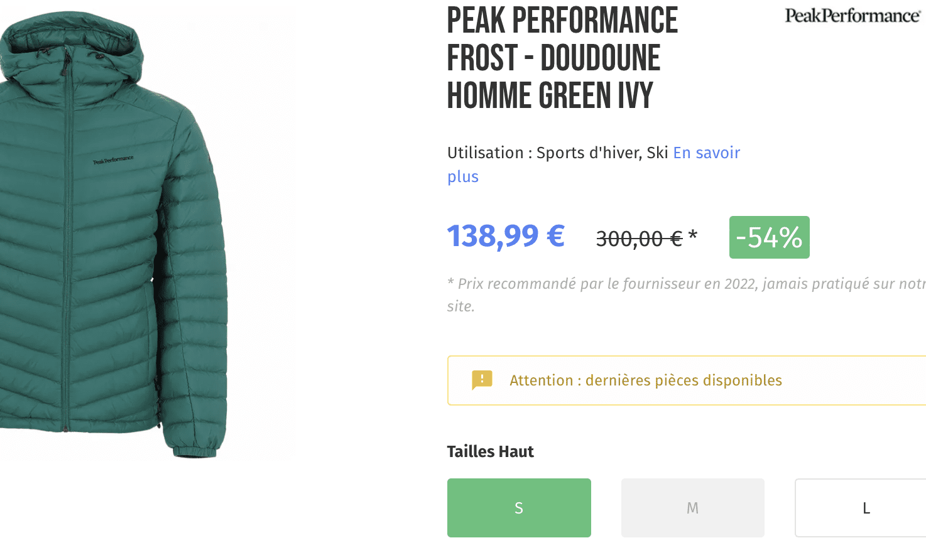Click the "Attention : dernières pièces disponibles" alert

click(646, 380)
